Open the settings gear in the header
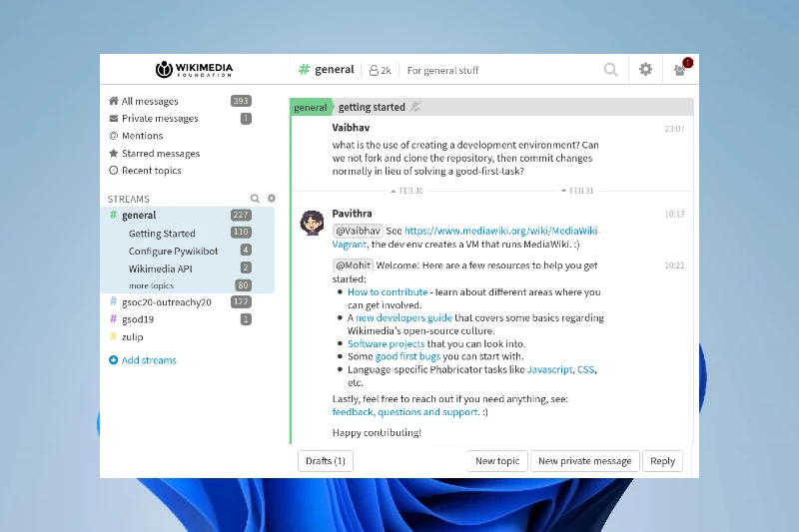The height and width of the screenshot is (532, 799). coord(645,69)
